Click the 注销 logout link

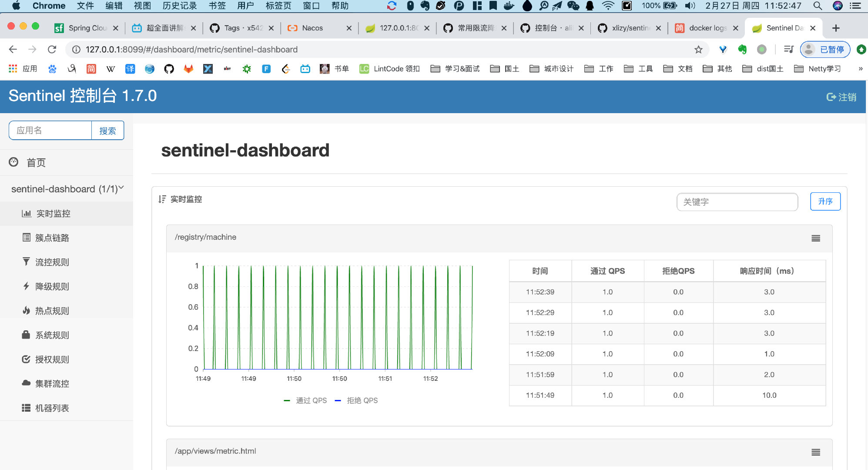point(841,97)
